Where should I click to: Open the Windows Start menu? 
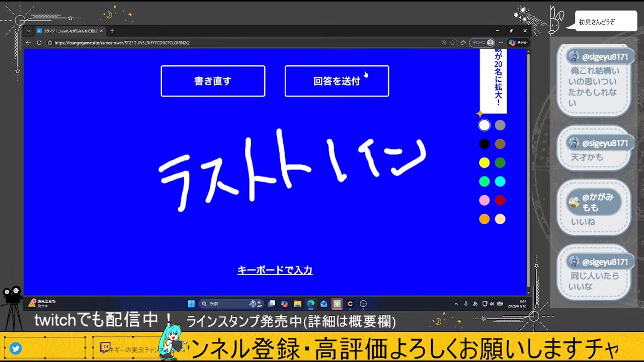(191, 304)
